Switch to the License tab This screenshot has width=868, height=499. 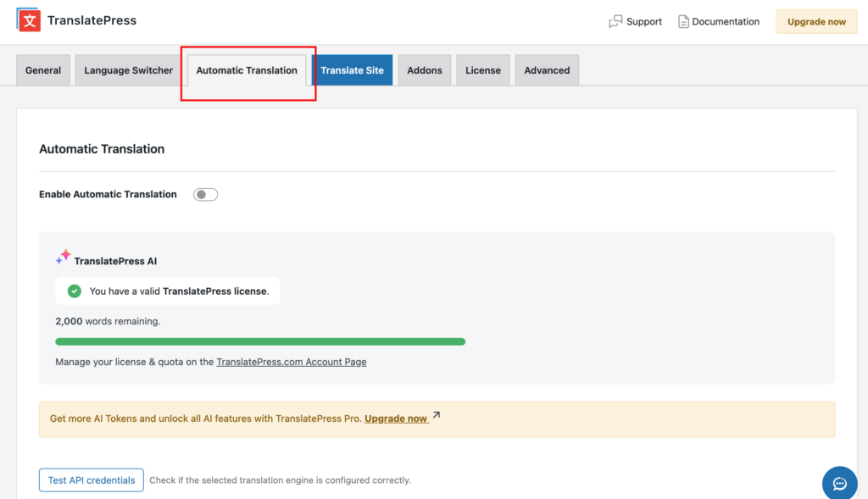(482, 70)
